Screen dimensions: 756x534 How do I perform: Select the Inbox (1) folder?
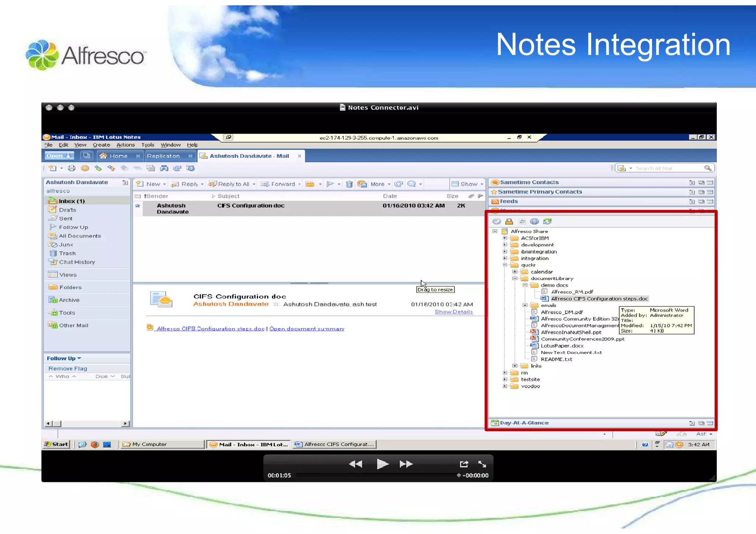click(72, 201)
